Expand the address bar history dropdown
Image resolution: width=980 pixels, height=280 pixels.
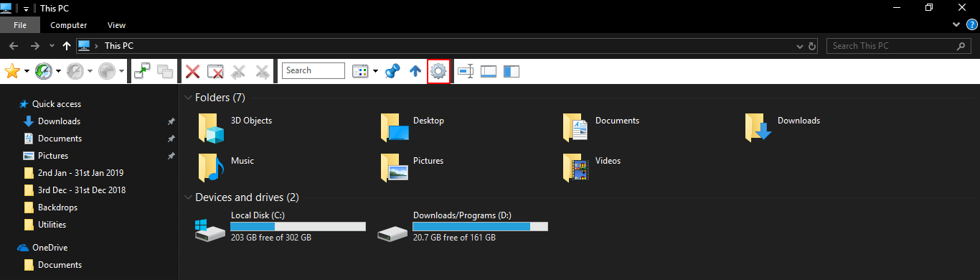[801, 46]
